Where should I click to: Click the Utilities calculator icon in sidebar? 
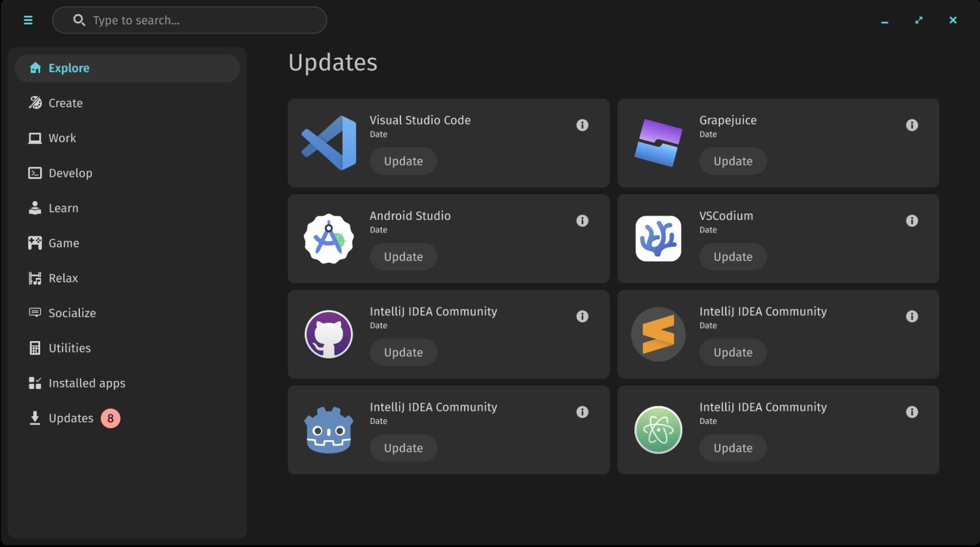pos(35,348)
